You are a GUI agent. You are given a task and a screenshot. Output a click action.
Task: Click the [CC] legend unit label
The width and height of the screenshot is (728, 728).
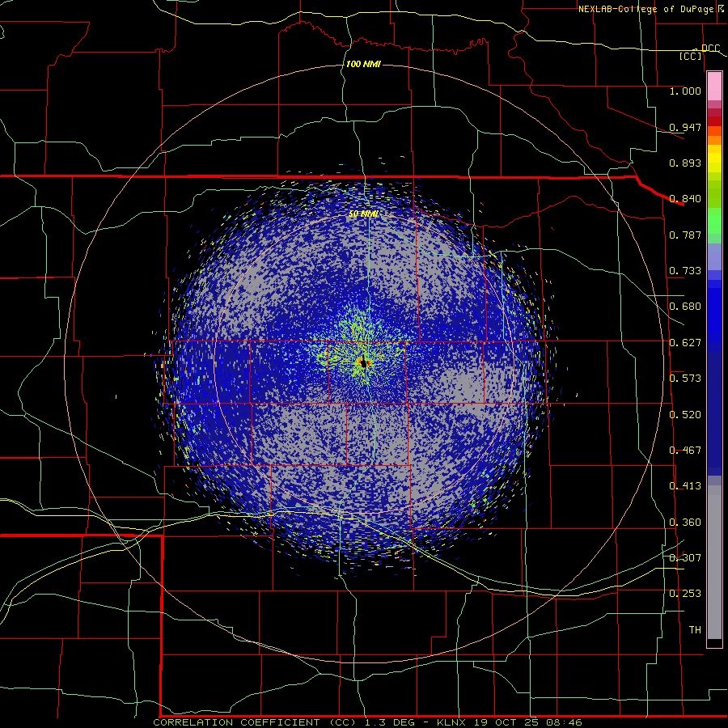(691, 56)
